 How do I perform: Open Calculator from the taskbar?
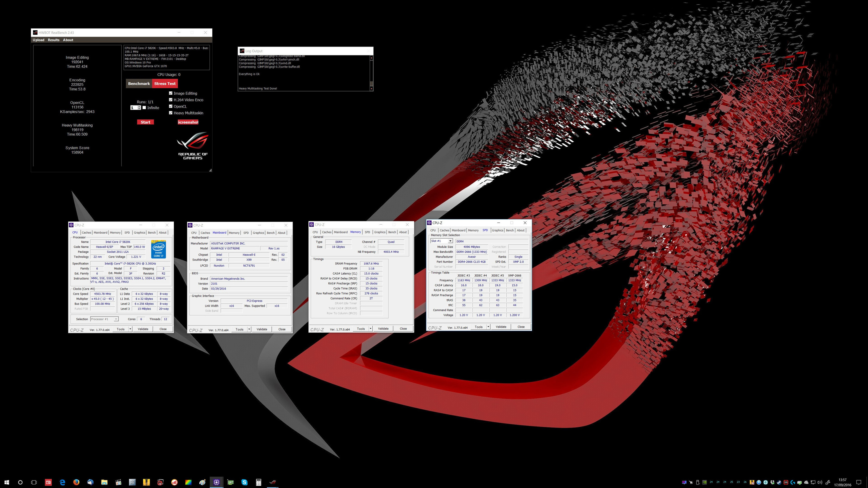click(258, 482)
